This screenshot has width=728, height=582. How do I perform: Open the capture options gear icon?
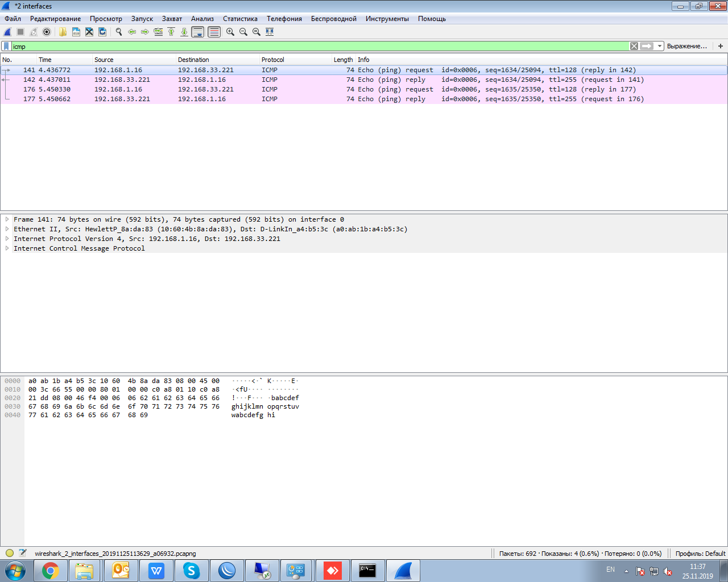[47, 32]
